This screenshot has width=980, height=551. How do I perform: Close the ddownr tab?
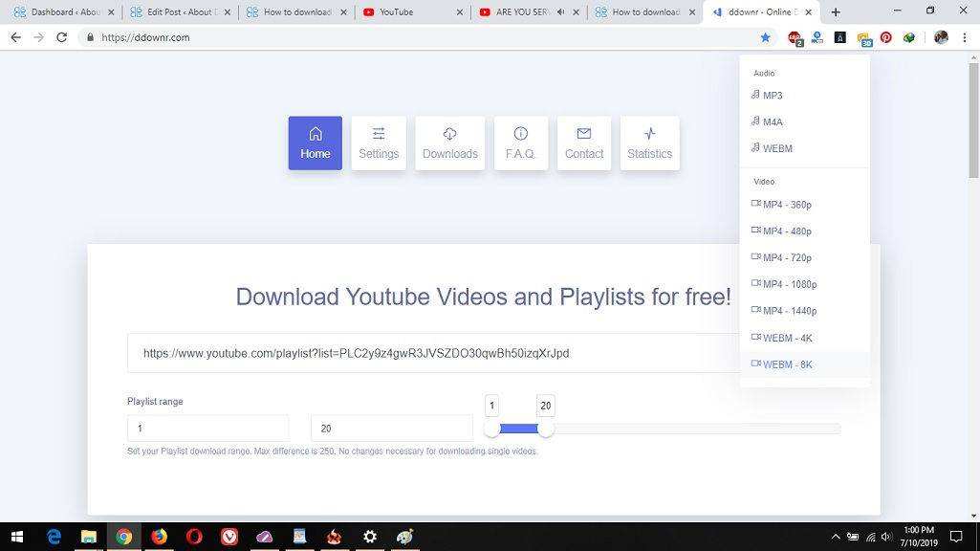click(x=809, y=11)
